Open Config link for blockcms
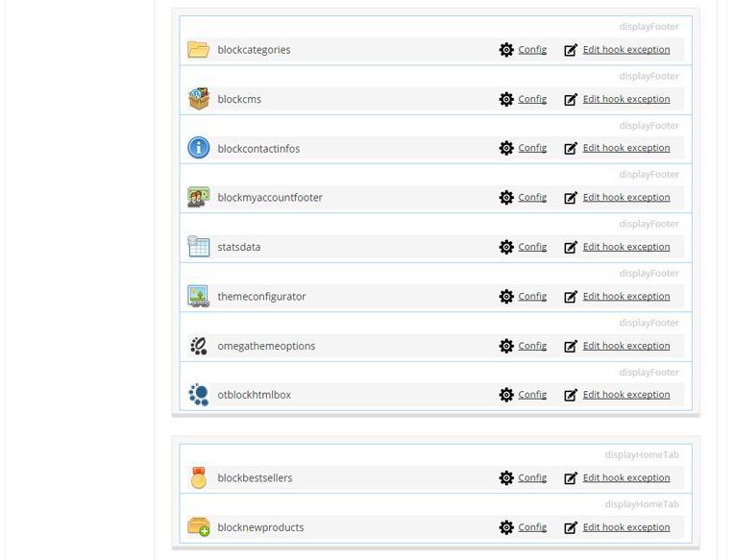The height and width of the screenshot is (560, 734). pyautogui.click(x=532, y=99)
